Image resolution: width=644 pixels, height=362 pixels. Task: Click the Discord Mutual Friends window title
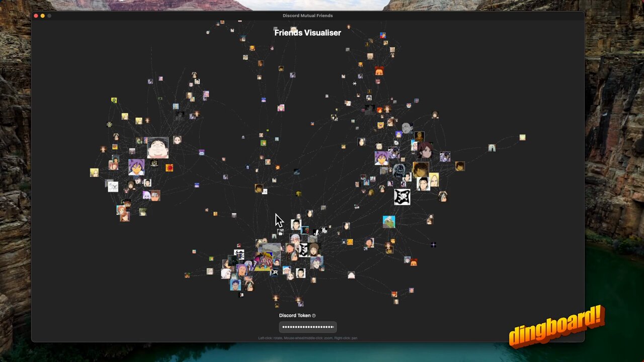coord(307,16)
